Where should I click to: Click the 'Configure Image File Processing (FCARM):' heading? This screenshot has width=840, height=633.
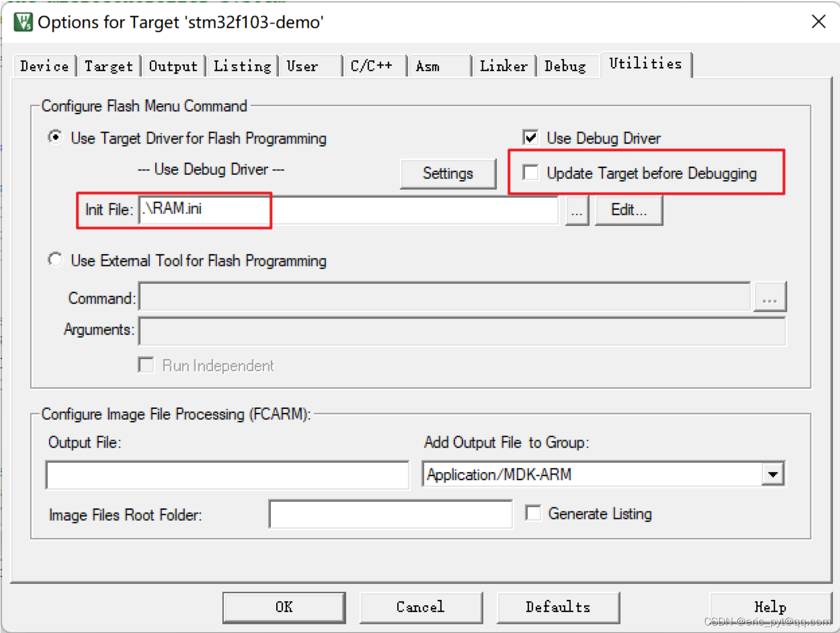tap(176, 414)
